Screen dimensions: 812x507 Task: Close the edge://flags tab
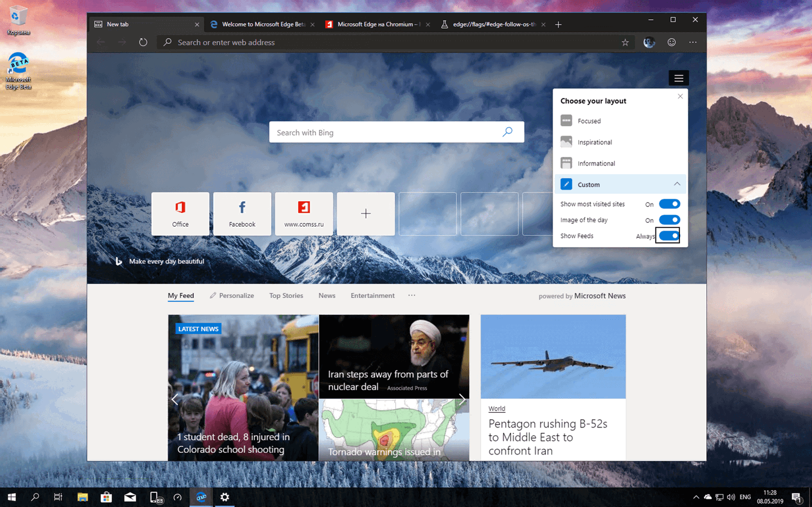click(x=543, y=24)
